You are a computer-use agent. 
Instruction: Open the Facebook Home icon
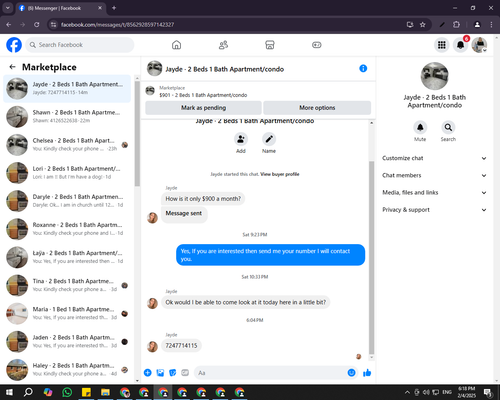pyautogui.click(x=176, y=45)
